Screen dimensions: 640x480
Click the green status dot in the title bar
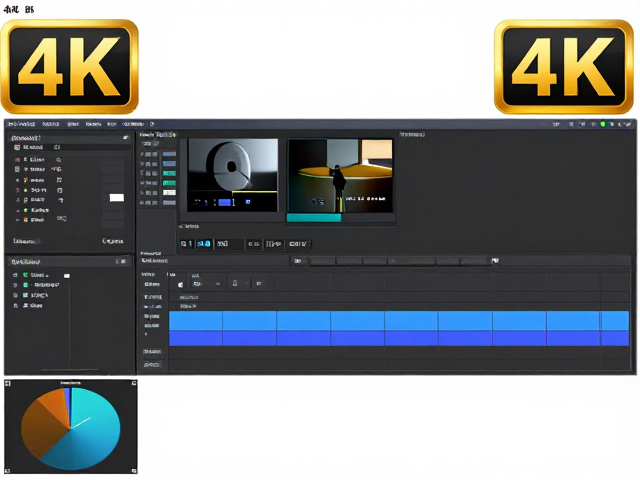[602, 124]
